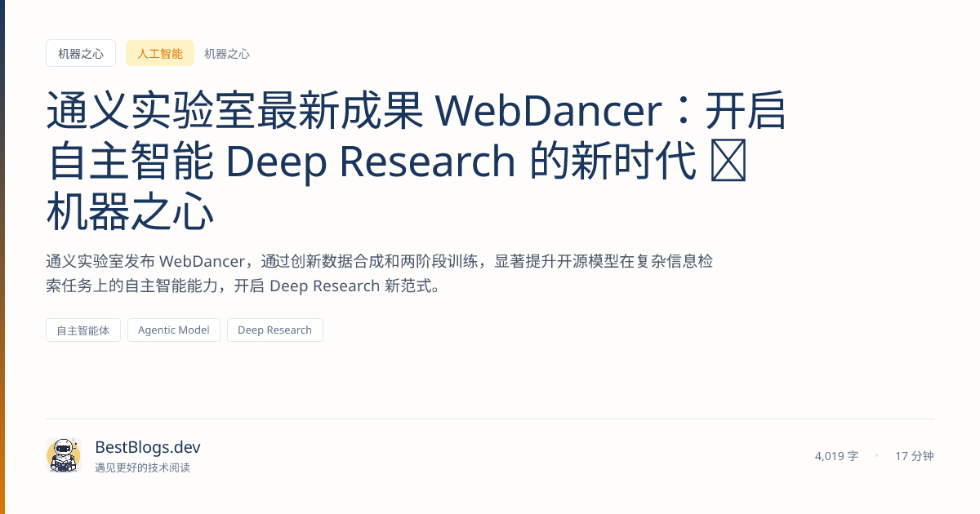Click the 4,019 字 word count
Image resolution: width=980 pixels, height=514 pixels.
(836, 456)
